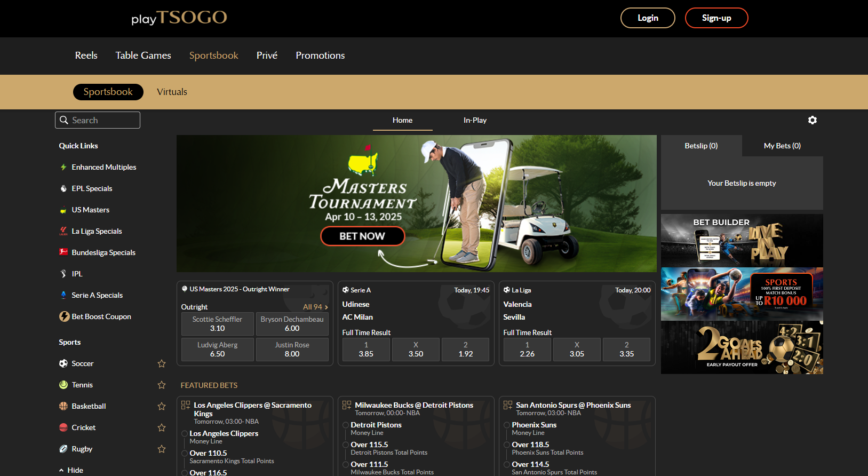Viewport: 868px width, 476px height.
Task: Favorite Cricket with its star
Action: click(162, 427)
